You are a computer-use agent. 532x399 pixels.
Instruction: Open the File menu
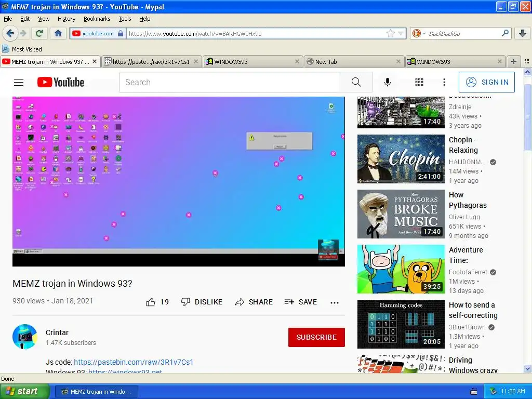[x=8, y=19]
